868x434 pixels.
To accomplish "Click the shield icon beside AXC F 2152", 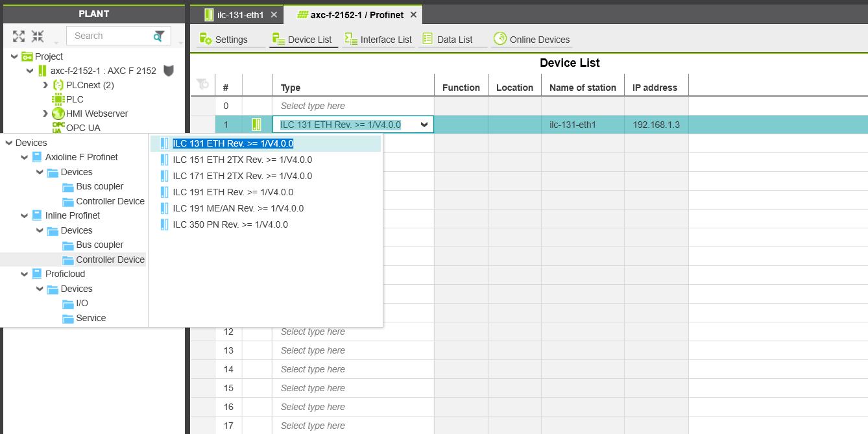I will (169, 71).
